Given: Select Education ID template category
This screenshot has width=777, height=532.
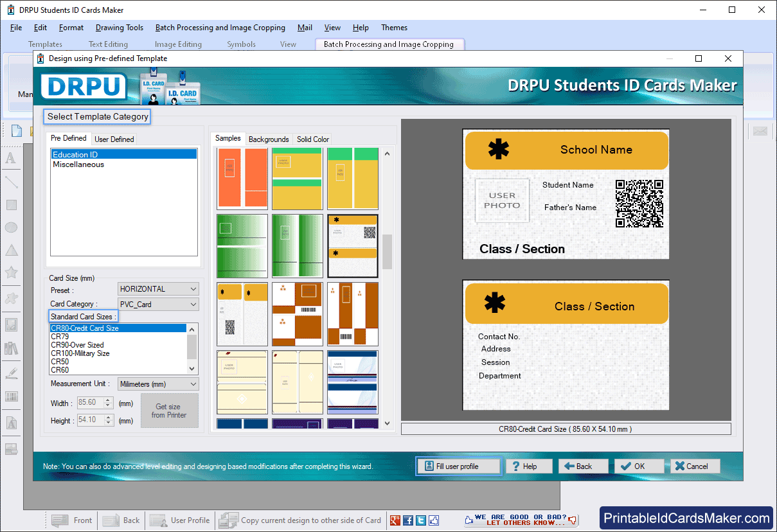Looking at the screenshot, I should point(124,154).
